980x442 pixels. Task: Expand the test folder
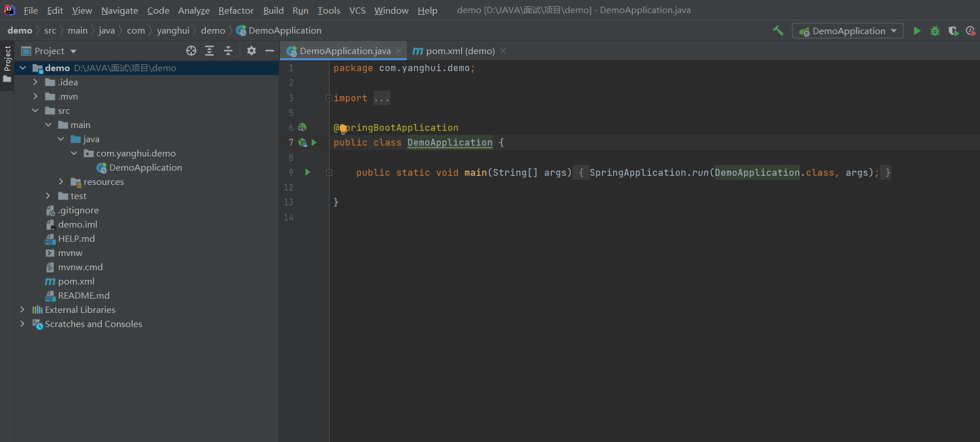click(x=48, y=196)
